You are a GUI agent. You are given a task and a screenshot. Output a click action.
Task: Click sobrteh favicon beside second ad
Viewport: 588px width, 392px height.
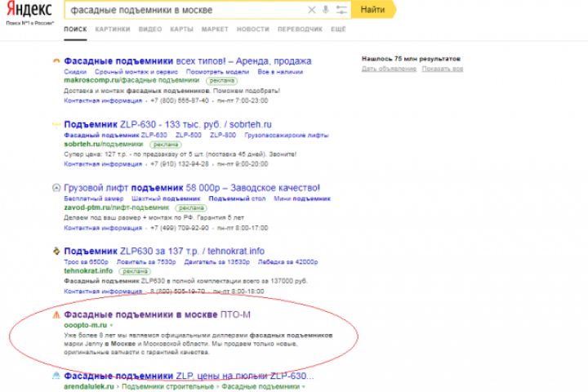point(56,124)
